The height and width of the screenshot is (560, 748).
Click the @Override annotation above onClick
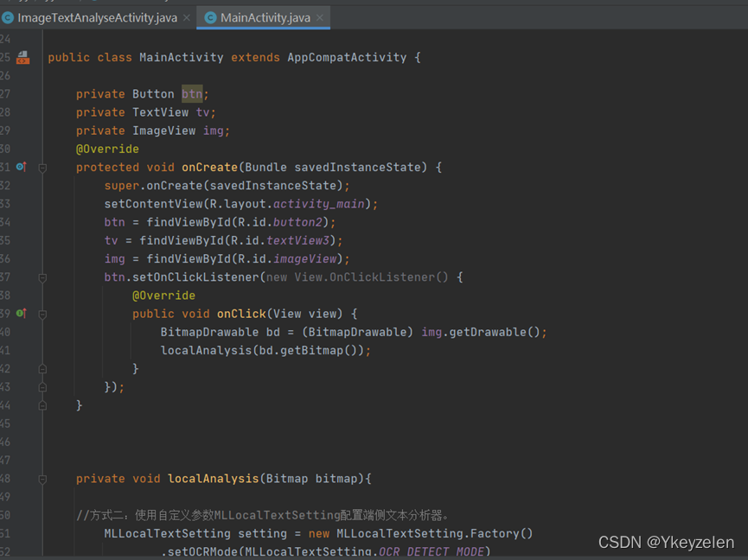click(163, 296)
